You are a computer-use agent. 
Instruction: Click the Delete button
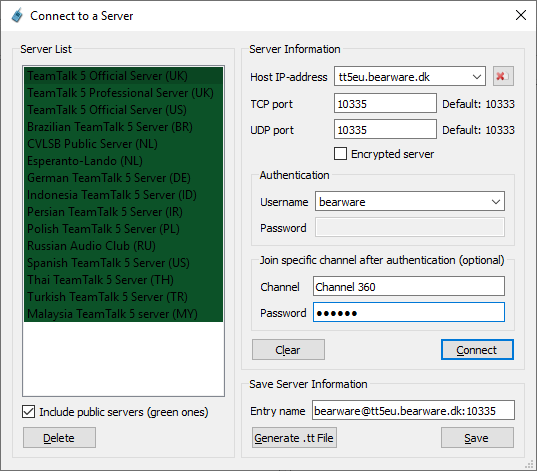(59, 437)
